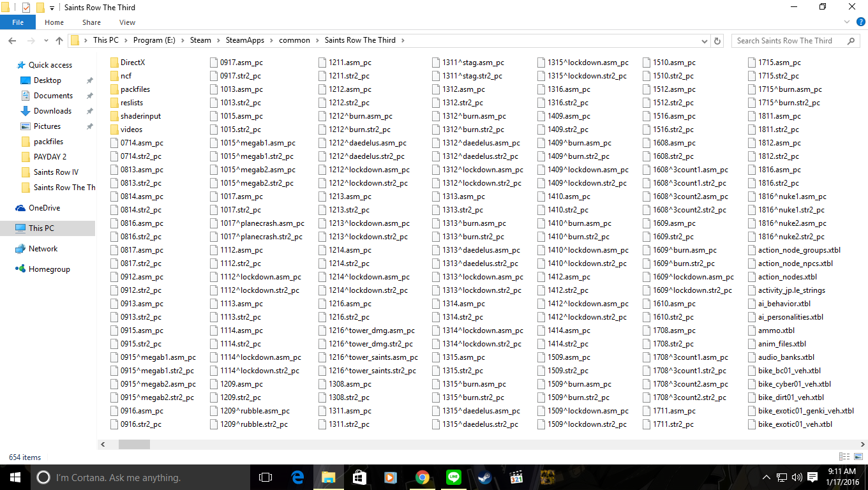868x490 pixels.
Task: Select This PC in navigation pane
Action: tap(41, 228)
